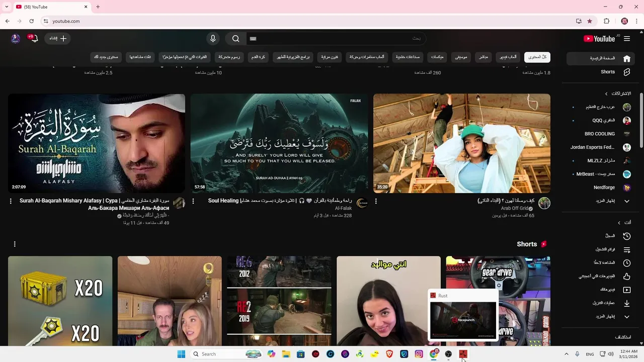Open the Arab Off Grid channel name link
644x362 pixels.
(x=514, y=208)
